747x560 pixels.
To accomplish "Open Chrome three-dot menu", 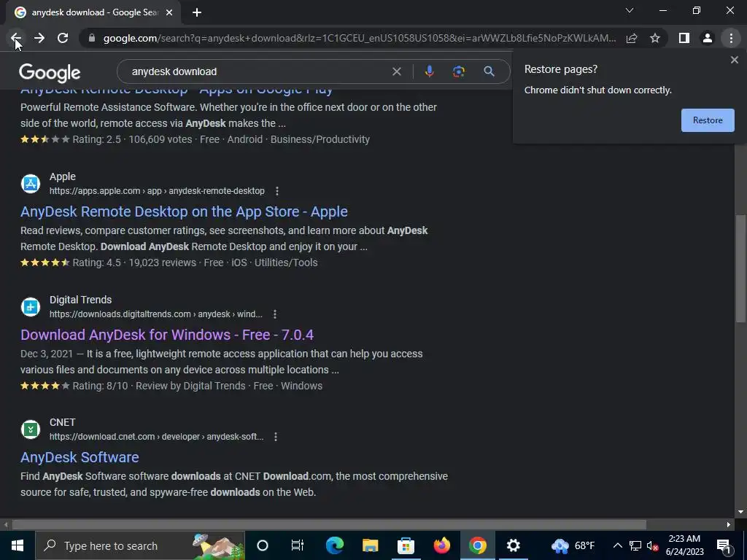I will 731,38.
